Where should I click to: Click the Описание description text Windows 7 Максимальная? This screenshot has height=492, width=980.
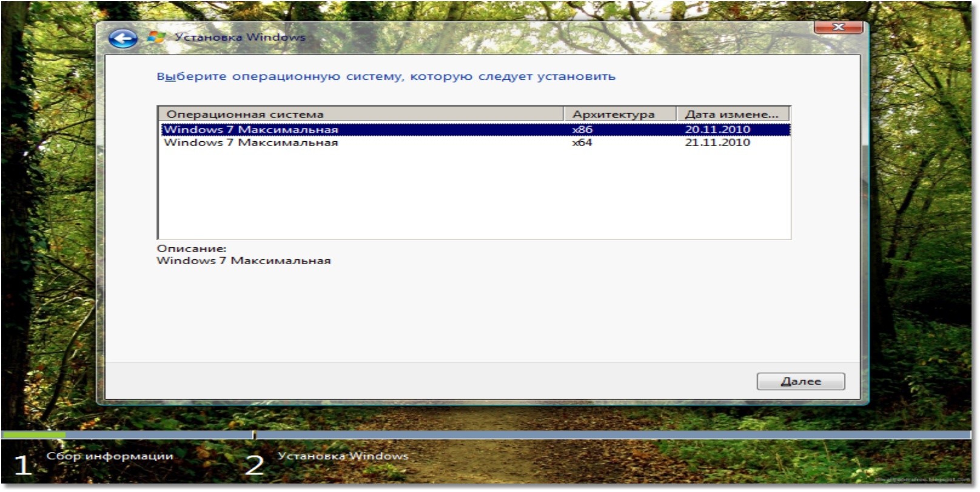pyautogui.click(x=244, y=261)
